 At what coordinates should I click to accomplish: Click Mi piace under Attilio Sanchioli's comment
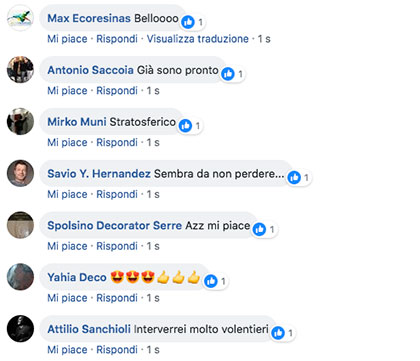pyautogui.click(x=67, y=350)
